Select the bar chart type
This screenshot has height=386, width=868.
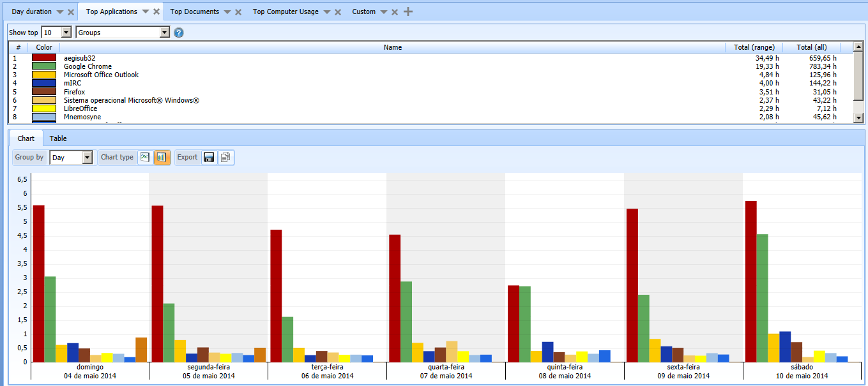pyautogui.click(x=162, y=157)
